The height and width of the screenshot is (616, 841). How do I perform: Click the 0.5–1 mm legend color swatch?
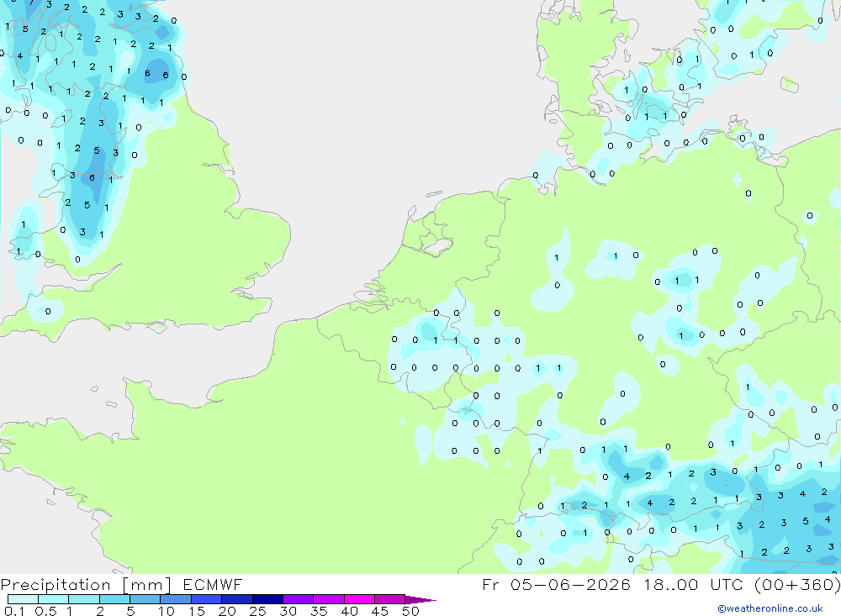click(x=53, y=599)
